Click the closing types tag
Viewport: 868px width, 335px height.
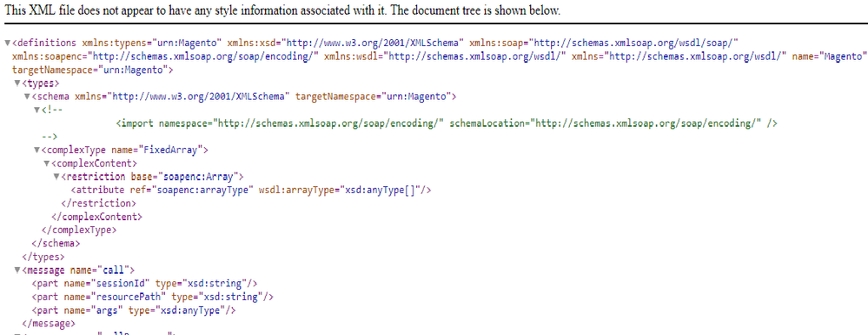point(43,257)
